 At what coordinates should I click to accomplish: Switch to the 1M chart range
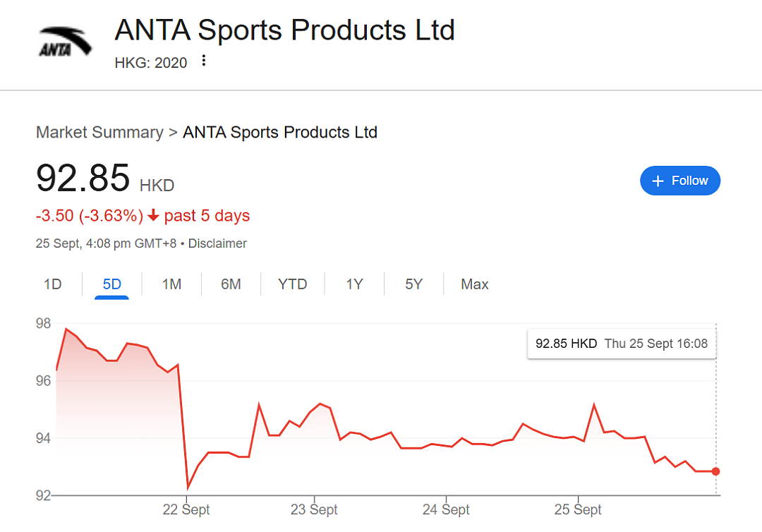[x=171, y=284]
